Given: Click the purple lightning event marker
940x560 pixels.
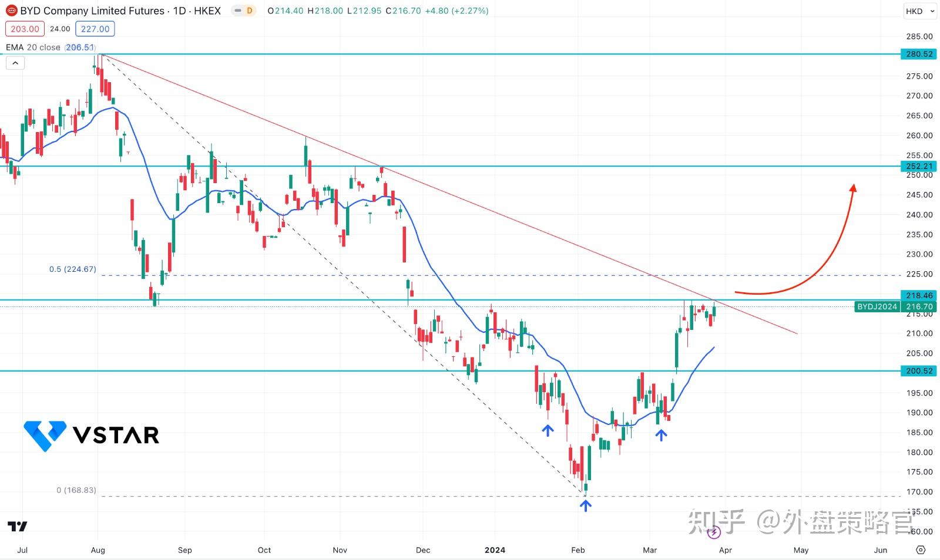Looking at the screenshot, I should click(714, 532).
